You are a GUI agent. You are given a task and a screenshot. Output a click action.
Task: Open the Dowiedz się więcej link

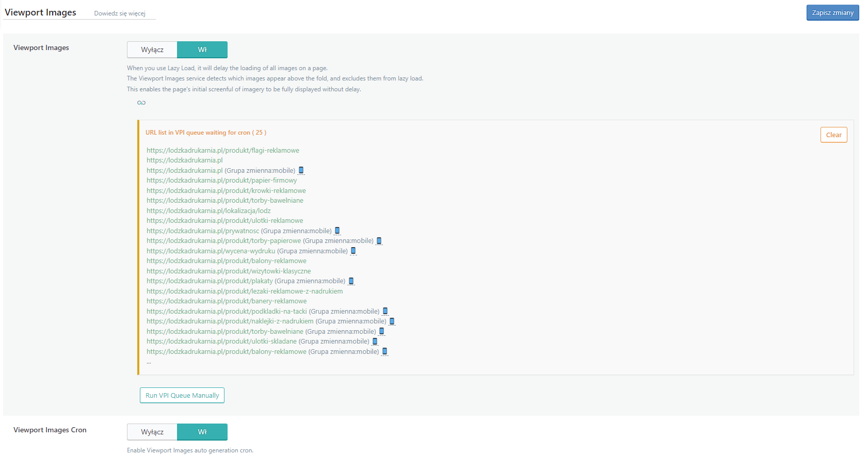[120, 13]
